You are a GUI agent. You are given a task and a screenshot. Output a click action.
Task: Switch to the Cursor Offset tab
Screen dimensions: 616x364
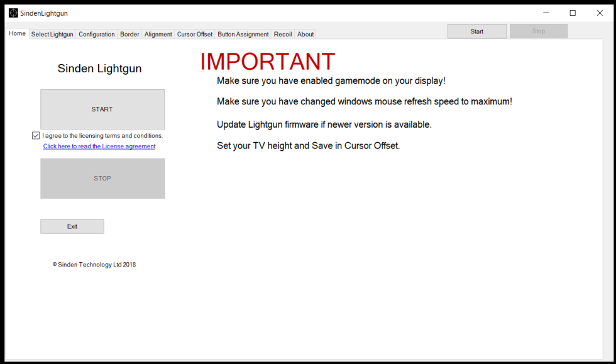[x=194, y=34]
